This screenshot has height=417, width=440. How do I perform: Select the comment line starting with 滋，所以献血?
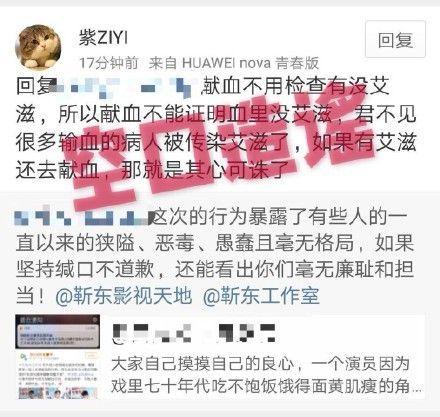(216, 115)
